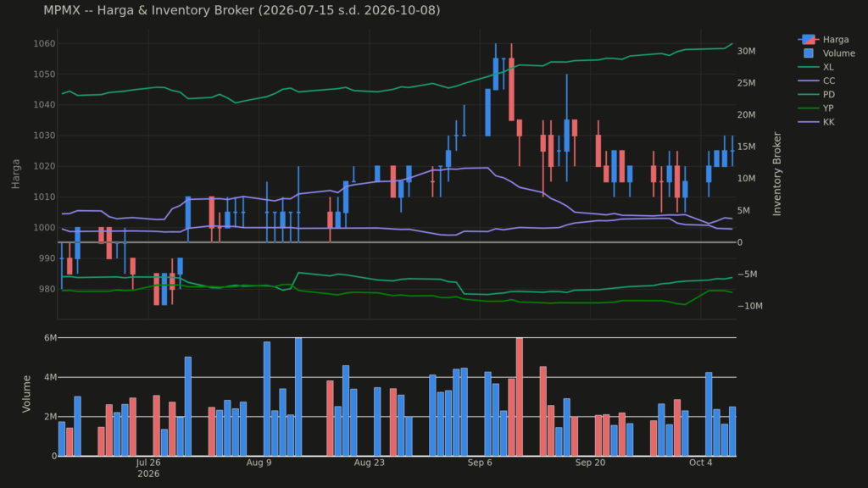868x488 pixels.
Task: Click the MPMX chart title text
Action: tap(242, 10)
